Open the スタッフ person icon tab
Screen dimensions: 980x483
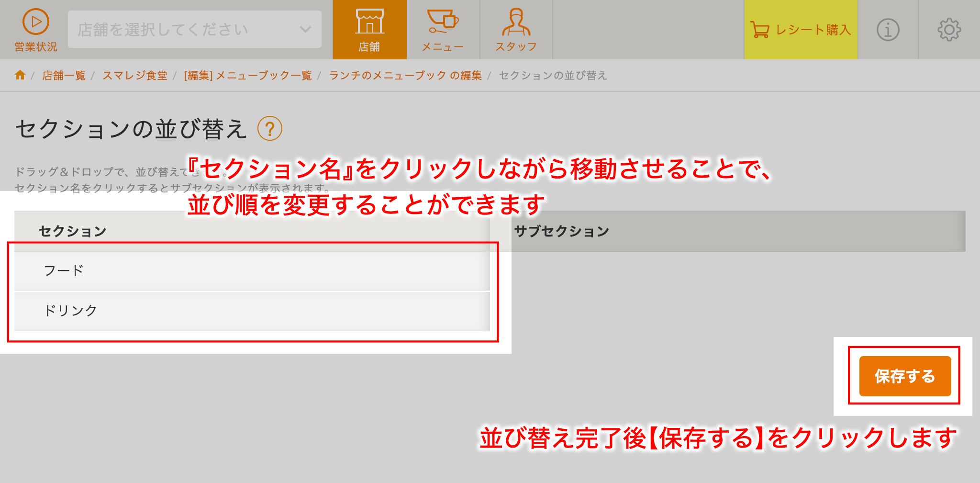pyautogui.click(x=516, y=22)
